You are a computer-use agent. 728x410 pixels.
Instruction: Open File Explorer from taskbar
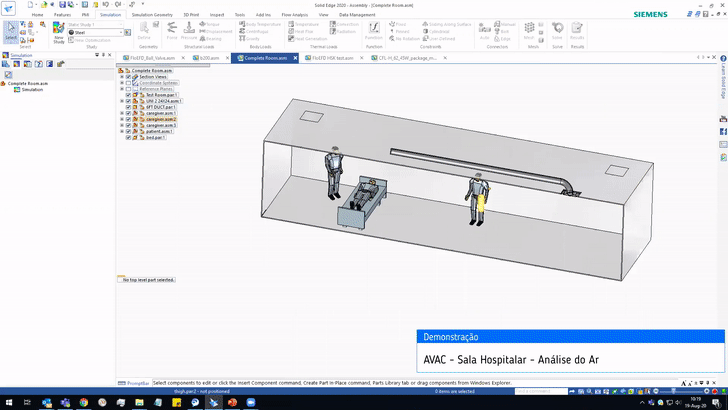pyautogui.click(x=139, y=403)
